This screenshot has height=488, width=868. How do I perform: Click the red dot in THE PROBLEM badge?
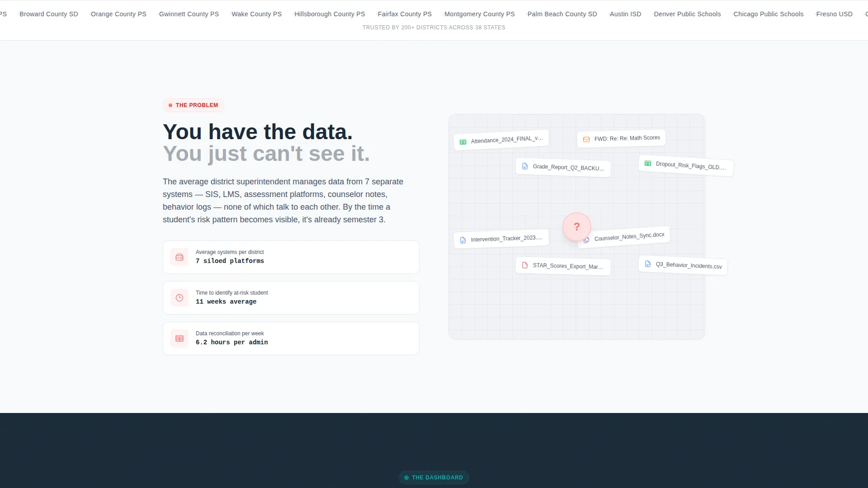(170, 105)
